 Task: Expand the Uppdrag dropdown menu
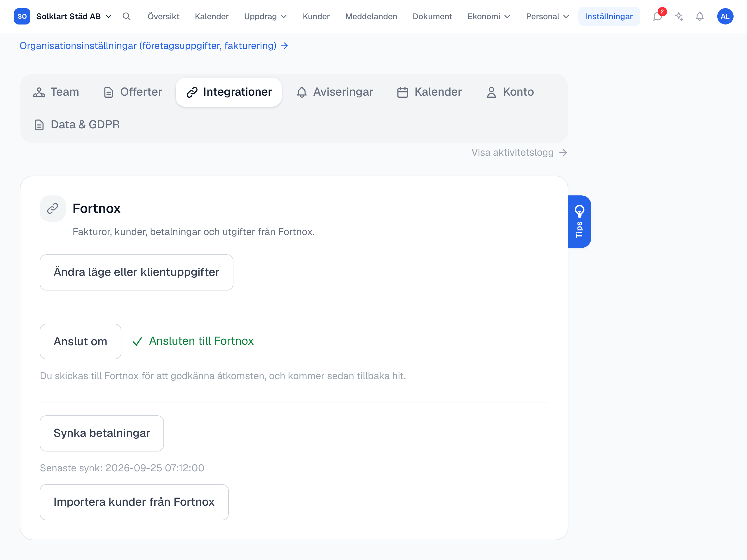pyautogui.click(x=266, y=16)
